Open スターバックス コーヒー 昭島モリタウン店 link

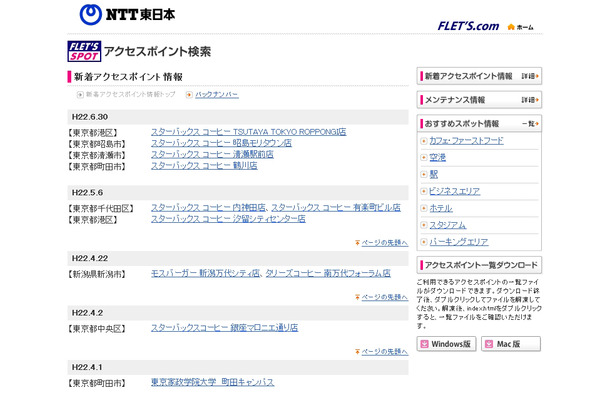tap(221, 143)
